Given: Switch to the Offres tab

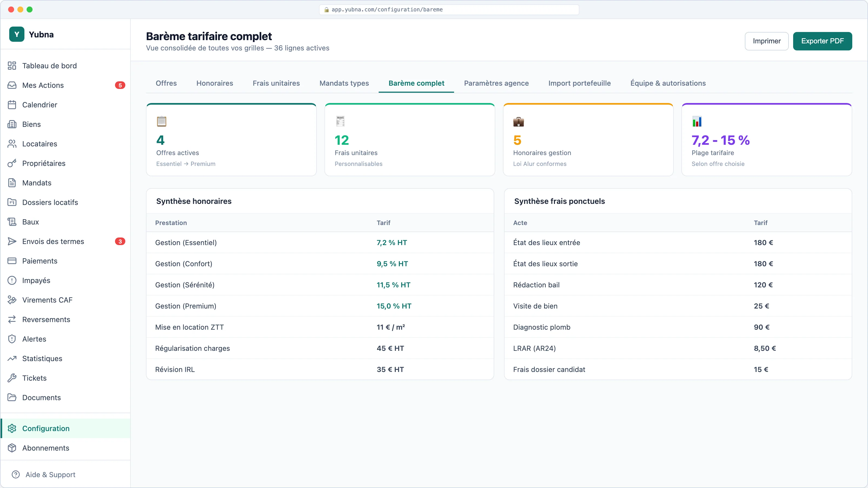Looking at the screenshot, I should click(166, 83).
